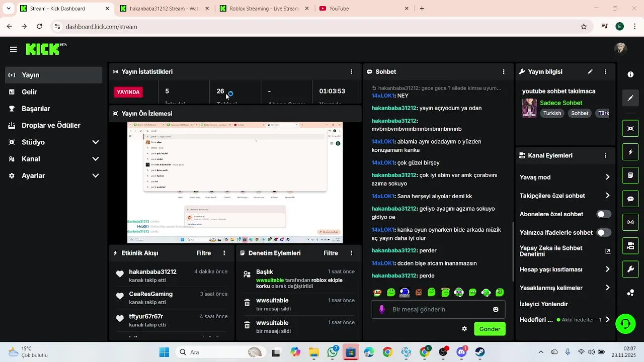Toggle lightning activity feed icon in right sidebar
Screen dimensions: 644x362
(x=630, y=152)
